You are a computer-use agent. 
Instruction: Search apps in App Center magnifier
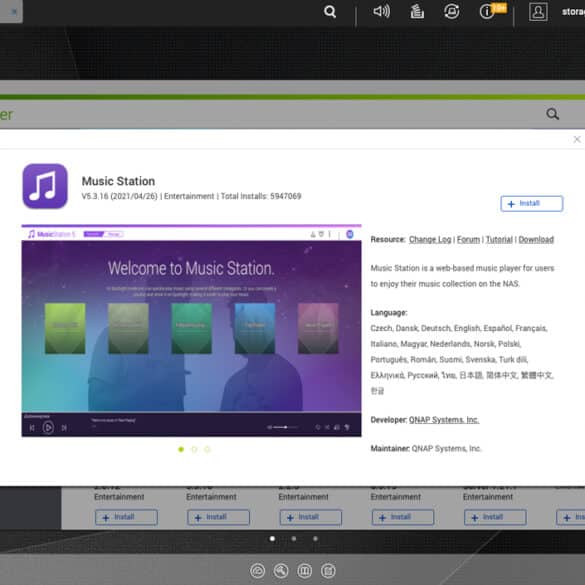click(x=552, y=114)
